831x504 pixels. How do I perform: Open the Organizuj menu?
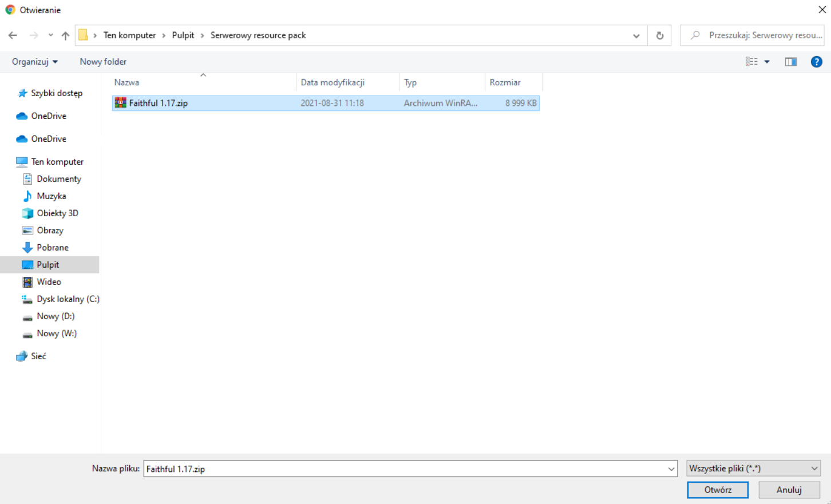tap(34, 62)
